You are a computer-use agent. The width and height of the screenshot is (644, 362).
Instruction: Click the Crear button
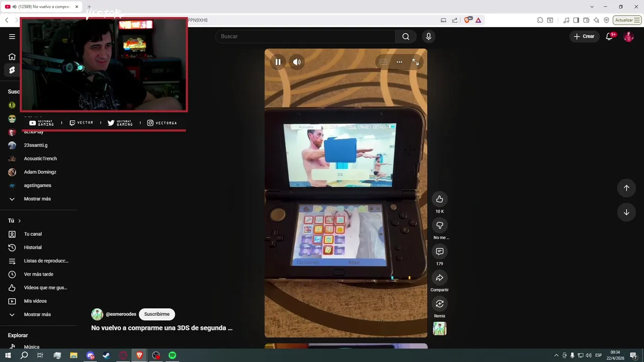[584, 36]
